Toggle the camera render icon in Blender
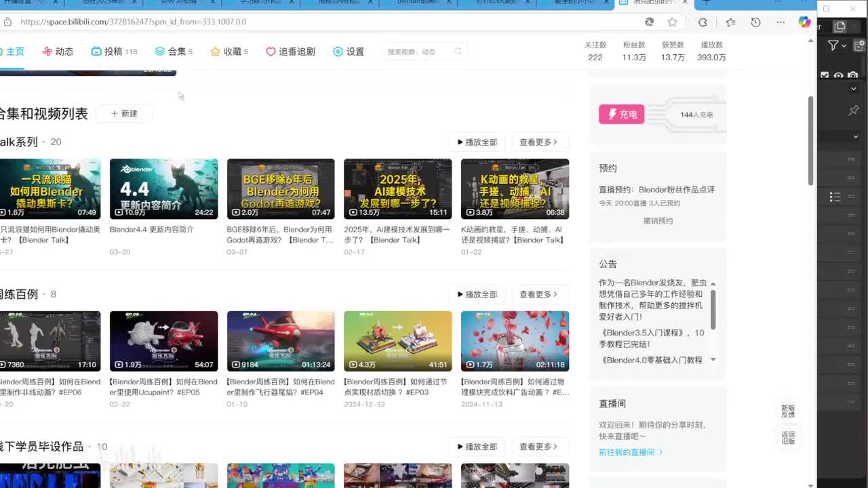Viewport: 868px width, 488px height. (853, 75)
